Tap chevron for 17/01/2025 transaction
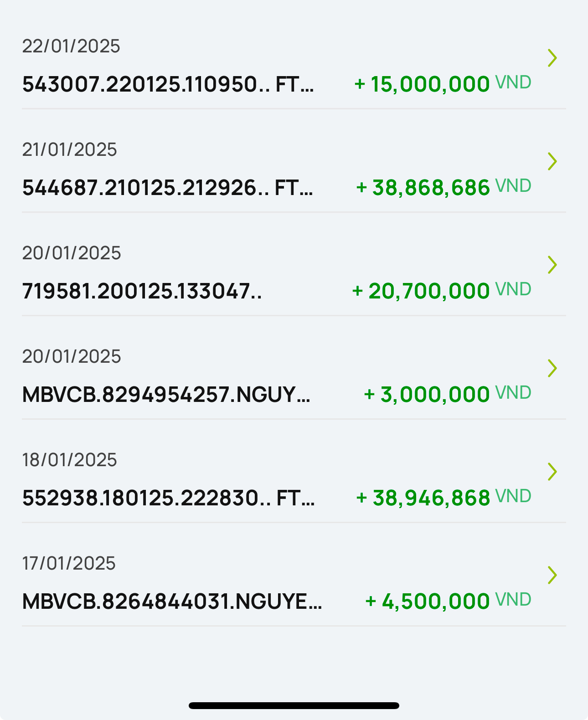 (552, 575)
